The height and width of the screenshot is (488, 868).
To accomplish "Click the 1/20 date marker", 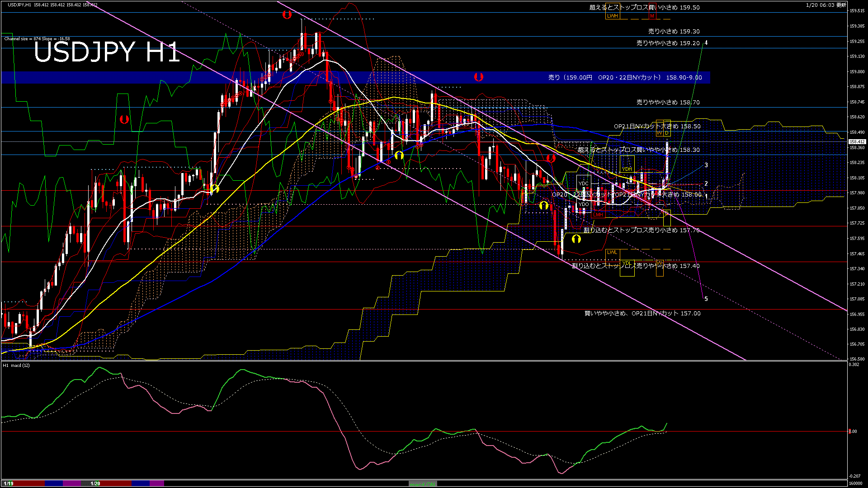I will (x=95, y=483).
